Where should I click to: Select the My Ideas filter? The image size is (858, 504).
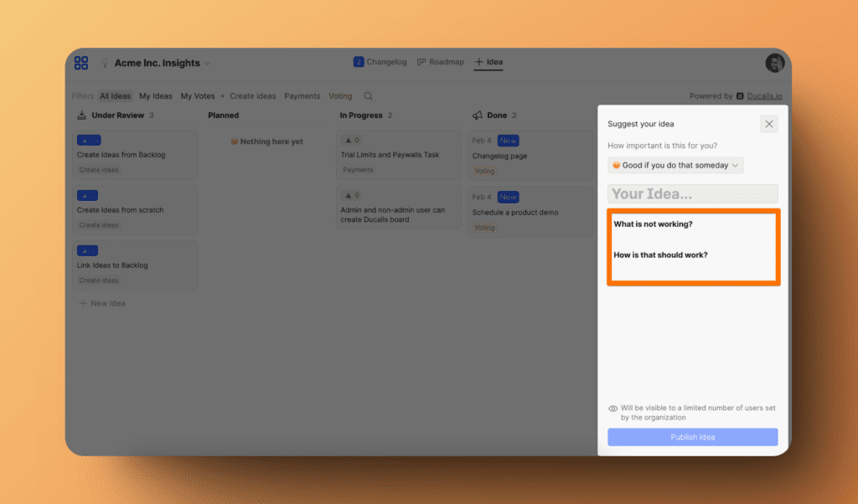point(156,96)
